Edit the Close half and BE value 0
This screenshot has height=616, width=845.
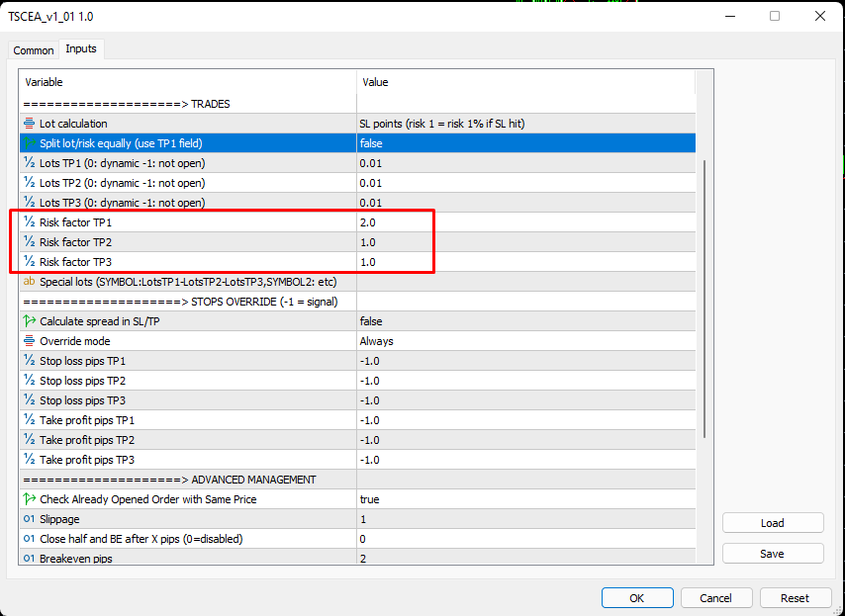[526, 539]
